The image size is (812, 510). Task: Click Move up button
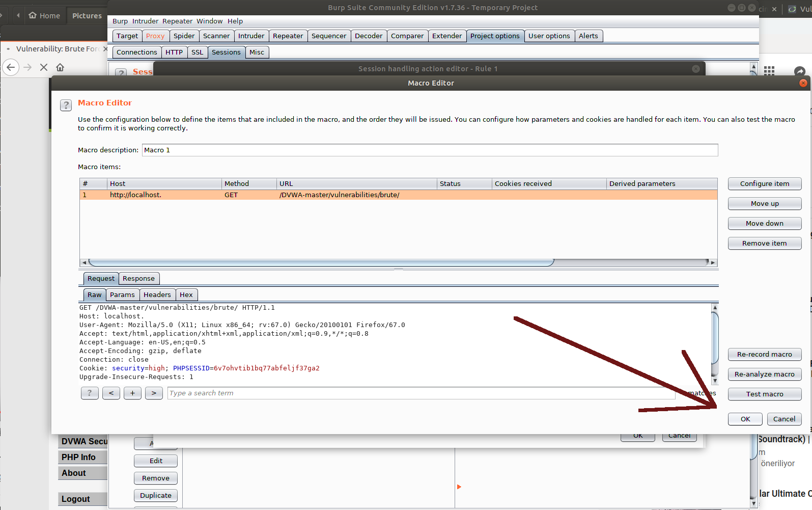(x=765, y=203)
